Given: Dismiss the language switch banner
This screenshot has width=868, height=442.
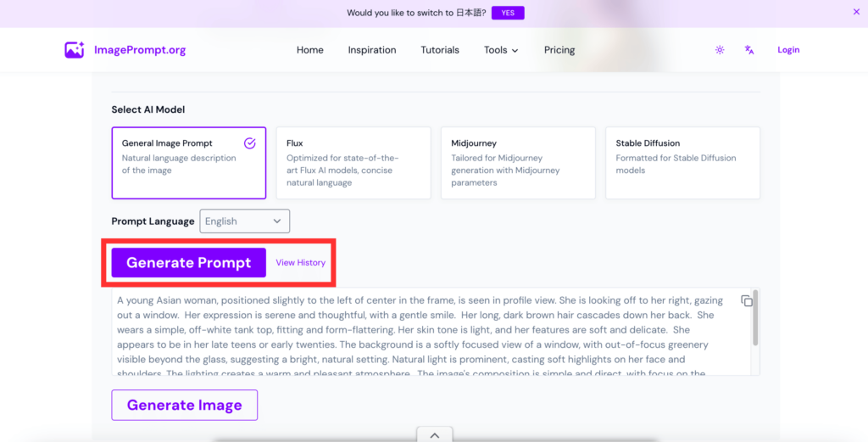Looking at the screenshot, I should 856,12.
